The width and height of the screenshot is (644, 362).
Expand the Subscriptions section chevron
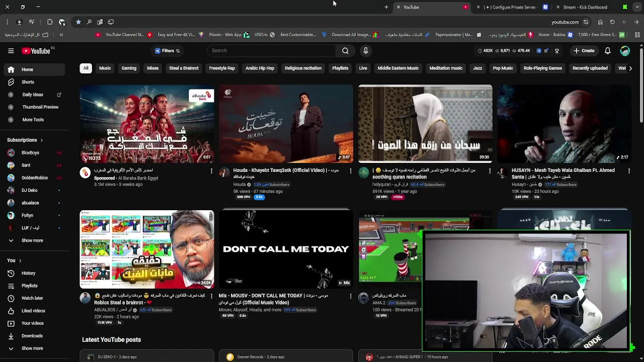pyautogui.click(x=41, y=140)
